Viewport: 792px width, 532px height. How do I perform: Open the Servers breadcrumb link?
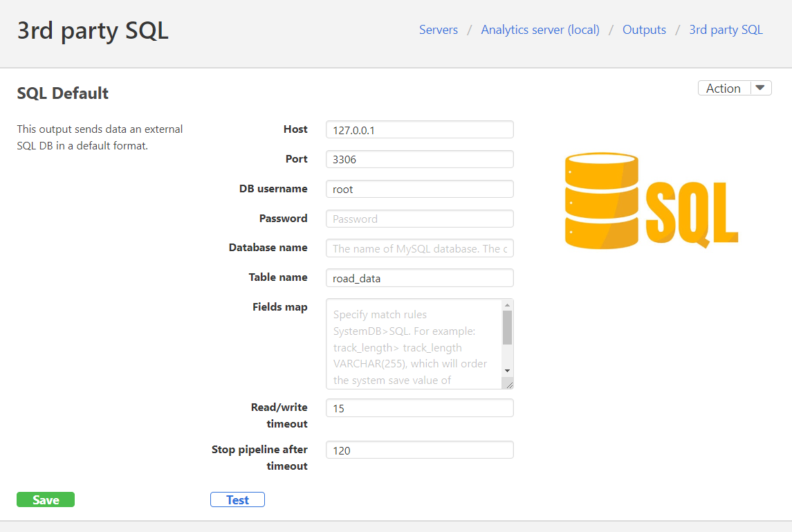click(438, 30)
